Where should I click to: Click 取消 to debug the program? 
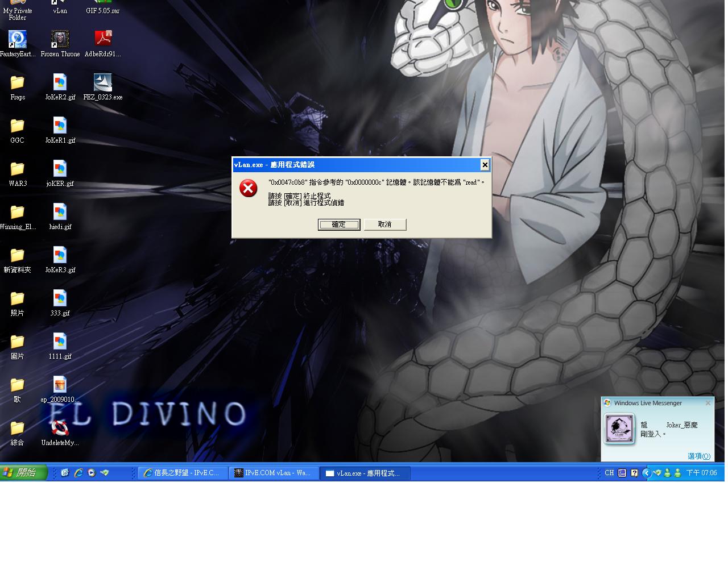coord(385,225)
